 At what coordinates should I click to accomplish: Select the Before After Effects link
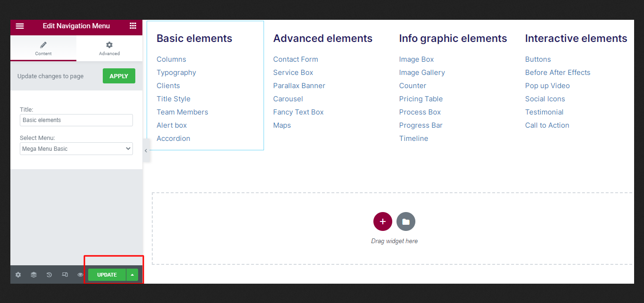coord(557,73)
